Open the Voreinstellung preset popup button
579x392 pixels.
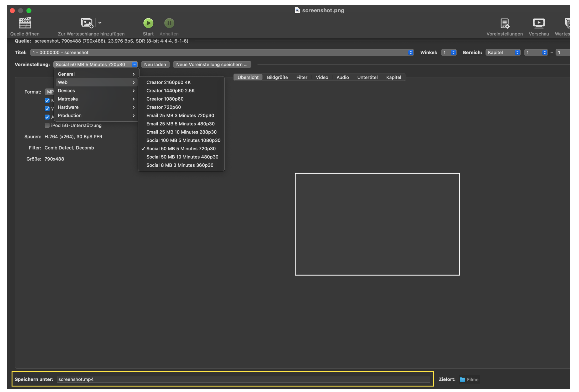pos(96,65)
